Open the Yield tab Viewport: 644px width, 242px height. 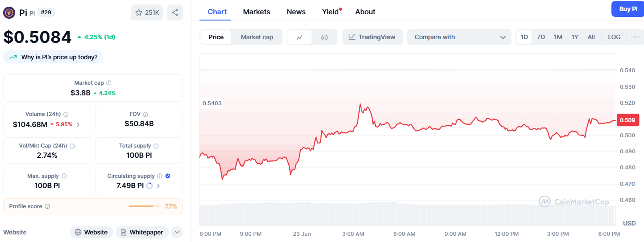pos(331,12)
